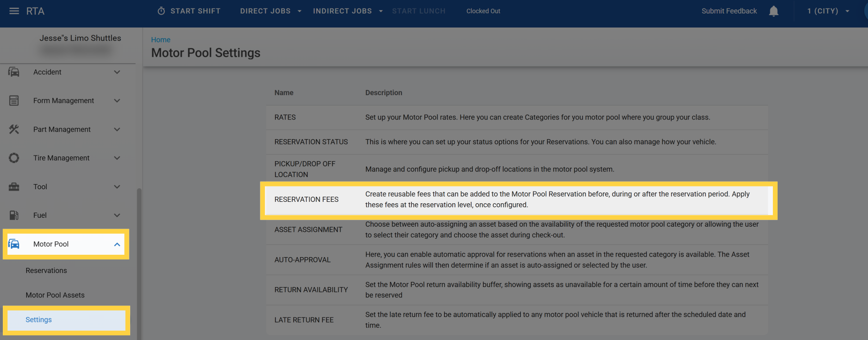The width and height of the screenshot is (868, 340).
Task: Open the Indirect Jobs dropdown
Action: point(348,11)
